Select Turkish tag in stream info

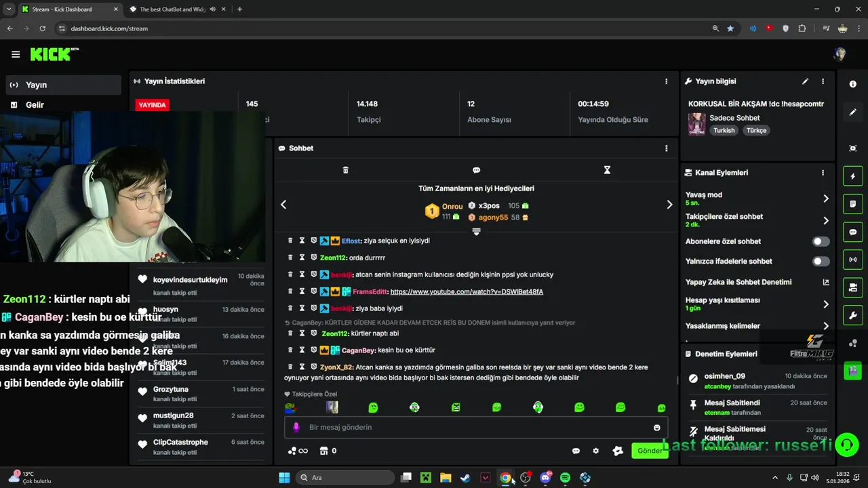click(x=724, y=130)
